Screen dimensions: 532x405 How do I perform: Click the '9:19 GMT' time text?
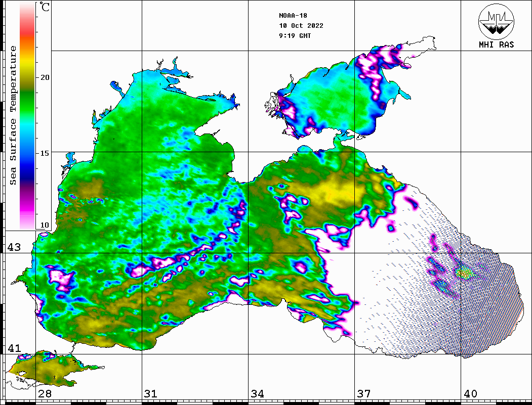(x=295, y=35)
